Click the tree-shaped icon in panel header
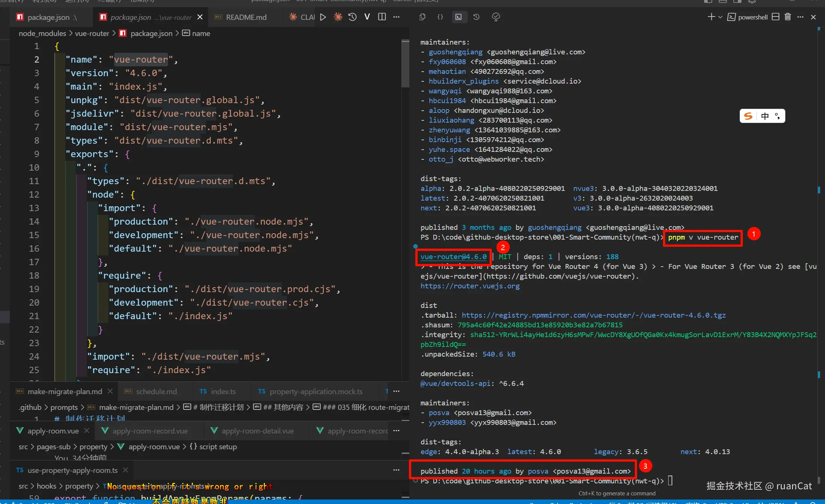825x504 pixels. (496, 17)
